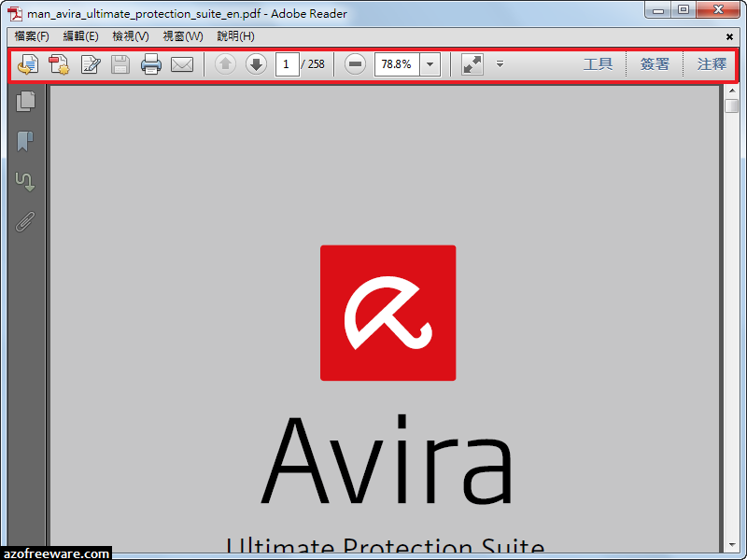This screenshot has width=747, height=560.
Task: Click scrollbar up arrow
Action: coord(732,91)
